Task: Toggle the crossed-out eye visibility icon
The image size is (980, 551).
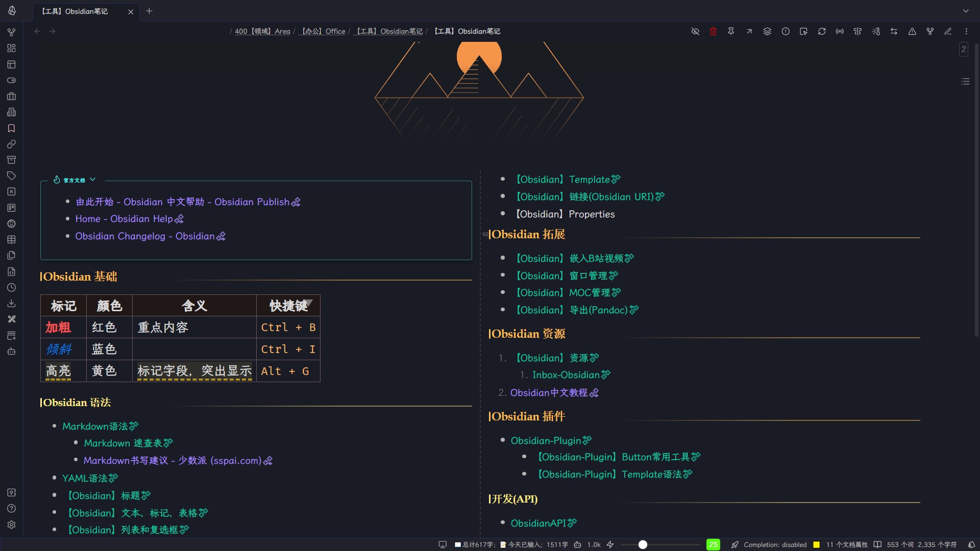Action: [695, 31]
